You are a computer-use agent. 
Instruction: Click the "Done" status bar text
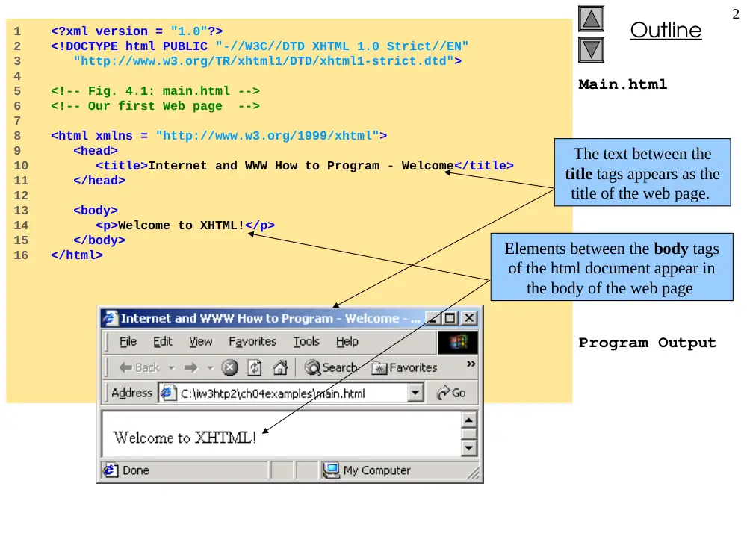click(136, 470)
